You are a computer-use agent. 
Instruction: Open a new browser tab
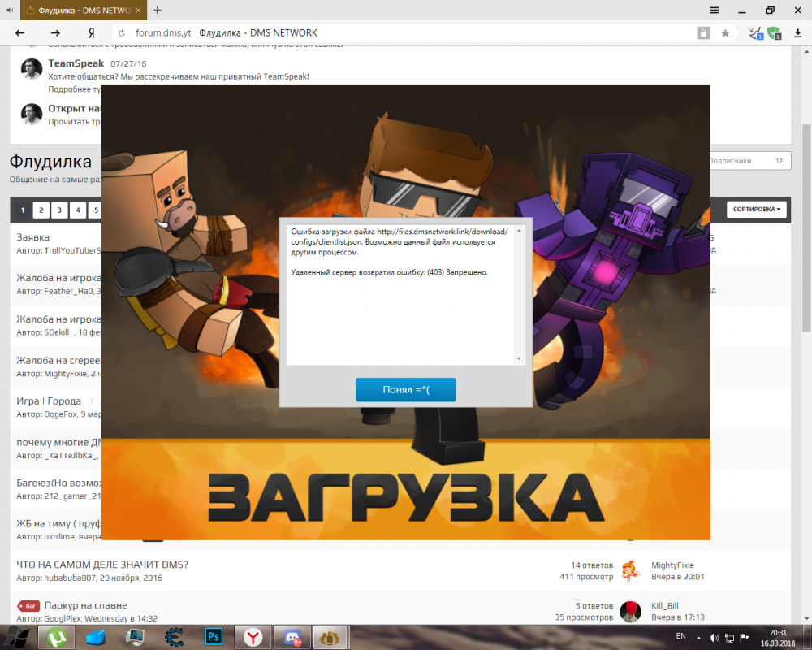[x=158, y=11]
